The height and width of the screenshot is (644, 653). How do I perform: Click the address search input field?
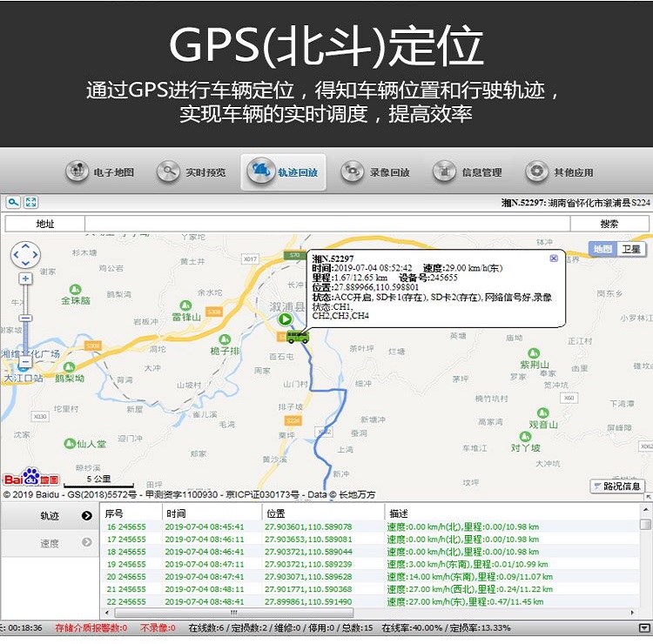(326, 224)
